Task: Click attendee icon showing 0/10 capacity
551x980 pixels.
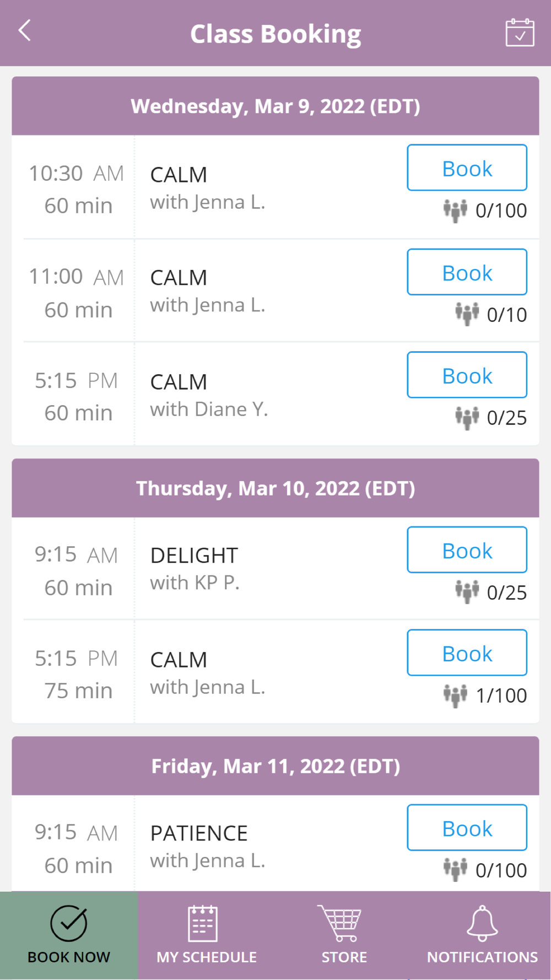Action: pyautogui.click(x=467, y=314)
